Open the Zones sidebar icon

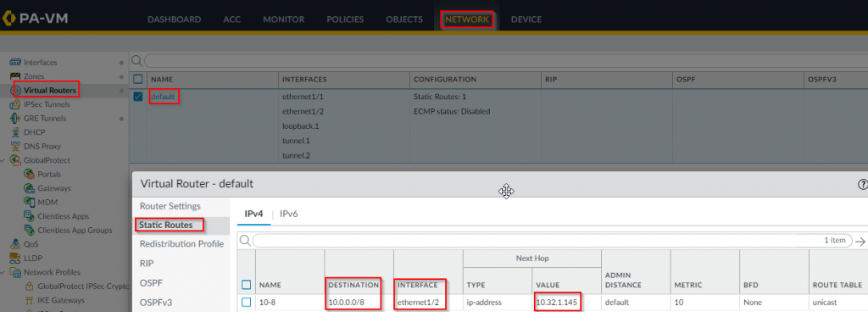[15, 76]
